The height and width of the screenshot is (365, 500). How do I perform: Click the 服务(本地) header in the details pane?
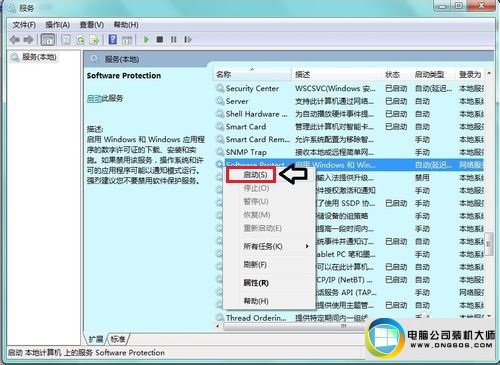pyautogui.click(x=122, y=59)
